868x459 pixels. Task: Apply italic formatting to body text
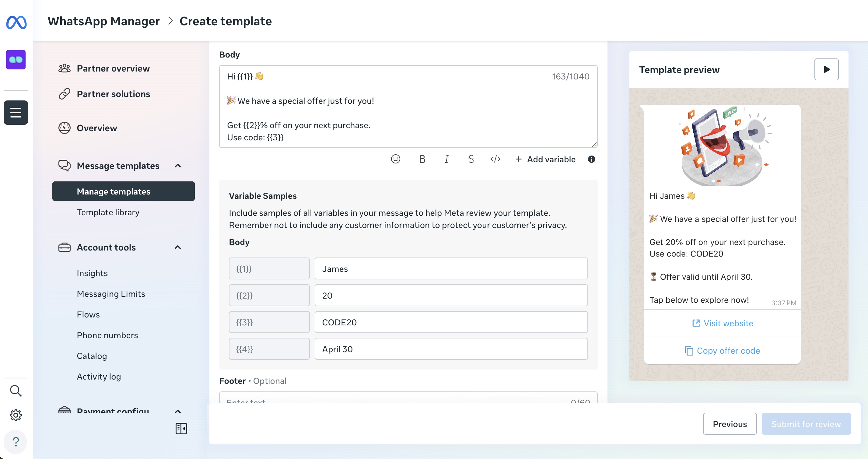tap(446, 159)
